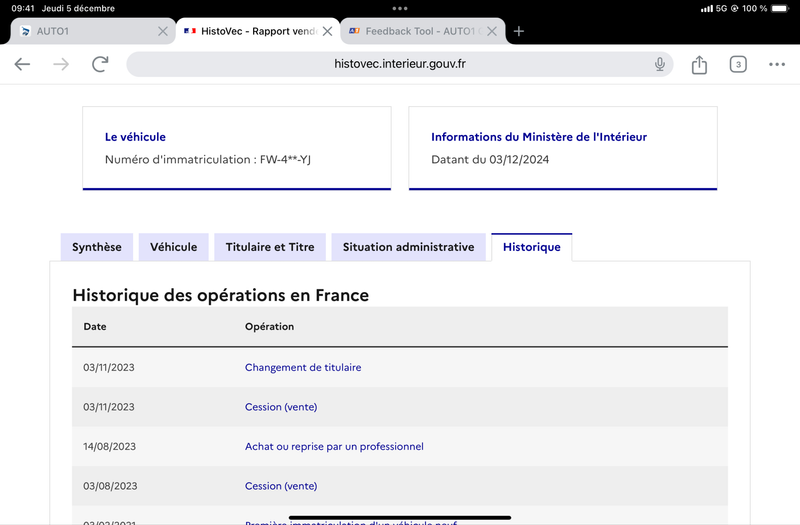Tap the microphone icon in address bar
The width and height of the screenshot is (800, 525).
(660, 64)
